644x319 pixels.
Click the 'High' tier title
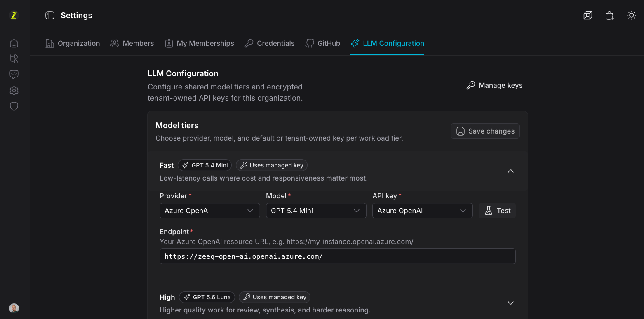pos(167,297)
